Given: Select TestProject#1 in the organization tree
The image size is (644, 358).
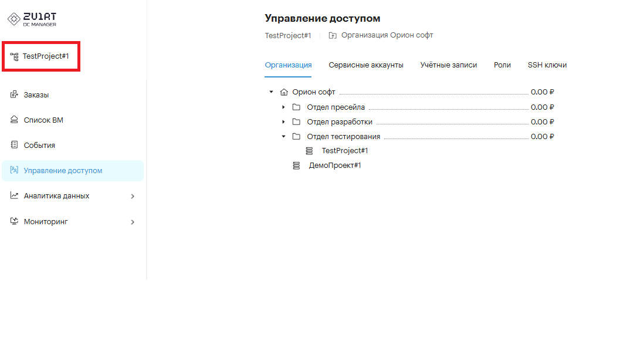Looking at the screenshot, I should coord(345,151).
